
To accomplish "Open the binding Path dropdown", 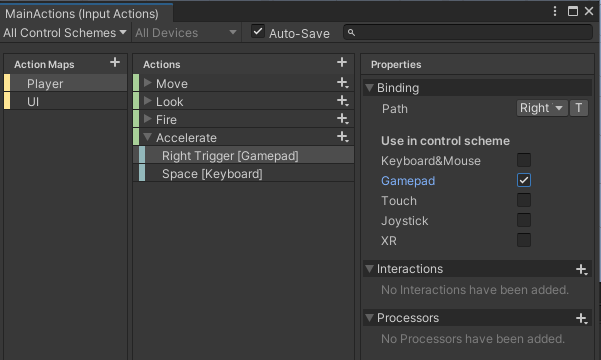I will click(542, 108).
